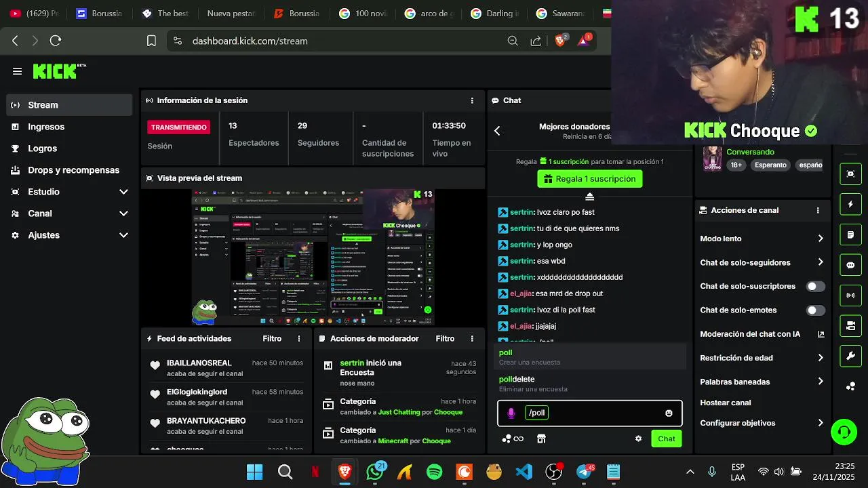Open Información de la sesión options menu
Image resolution: width=868 pixels, height=488 pixels.
(x=472, y=100)
